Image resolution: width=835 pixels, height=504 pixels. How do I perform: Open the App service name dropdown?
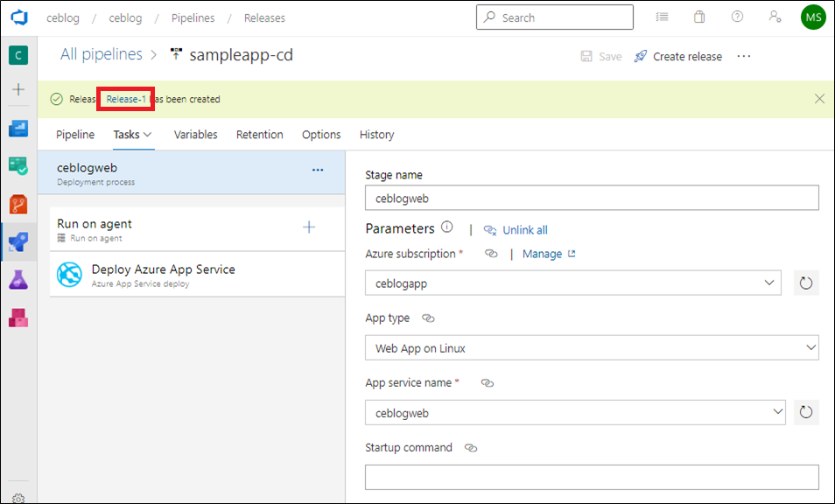point(575,412)
